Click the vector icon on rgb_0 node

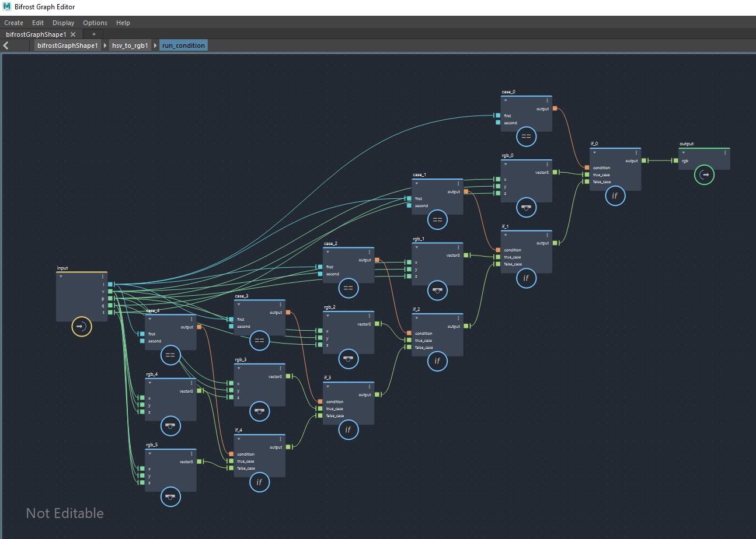(x=526, y=207)
